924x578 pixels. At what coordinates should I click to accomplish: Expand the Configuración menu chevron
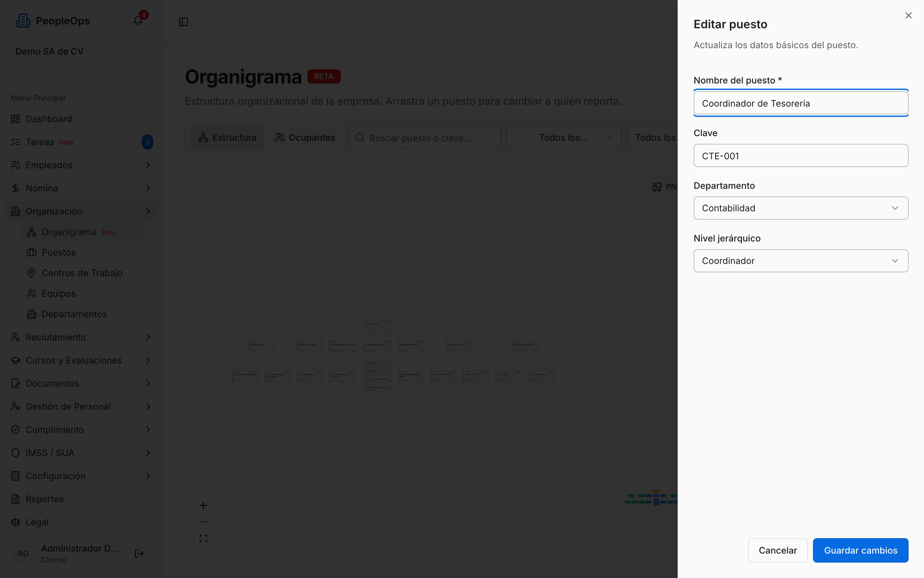point(148,476)
